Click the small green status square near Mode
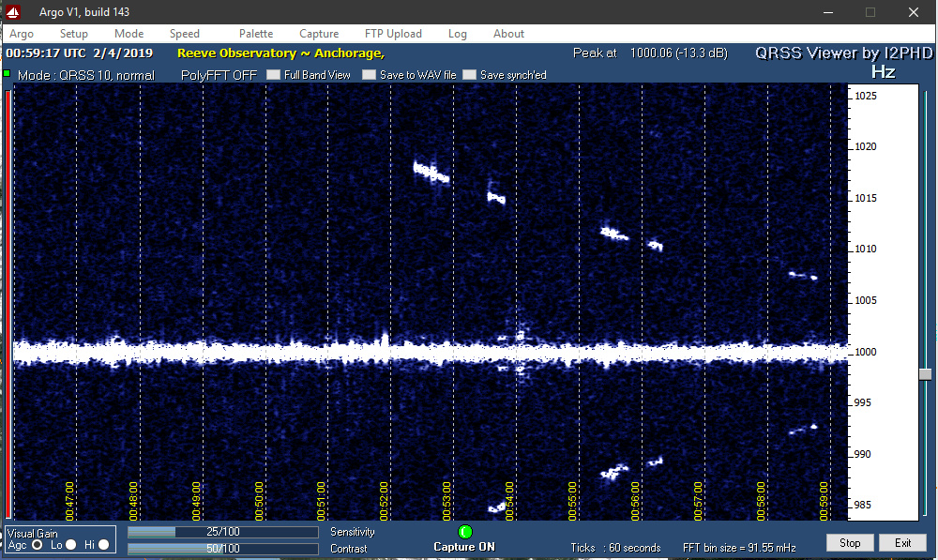This screenshot has height=560, width=938. pyautogui.click(x=8, y=73)
